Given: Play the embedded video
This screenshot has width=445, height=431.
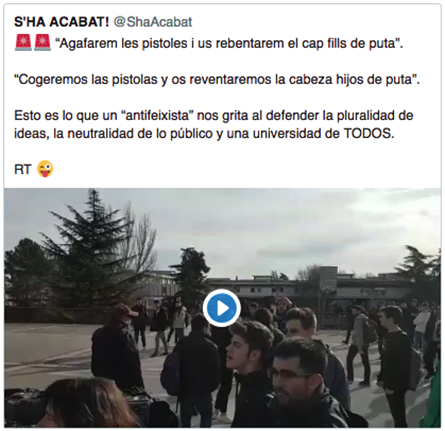Looking at the screenshot, I should 222,308.
